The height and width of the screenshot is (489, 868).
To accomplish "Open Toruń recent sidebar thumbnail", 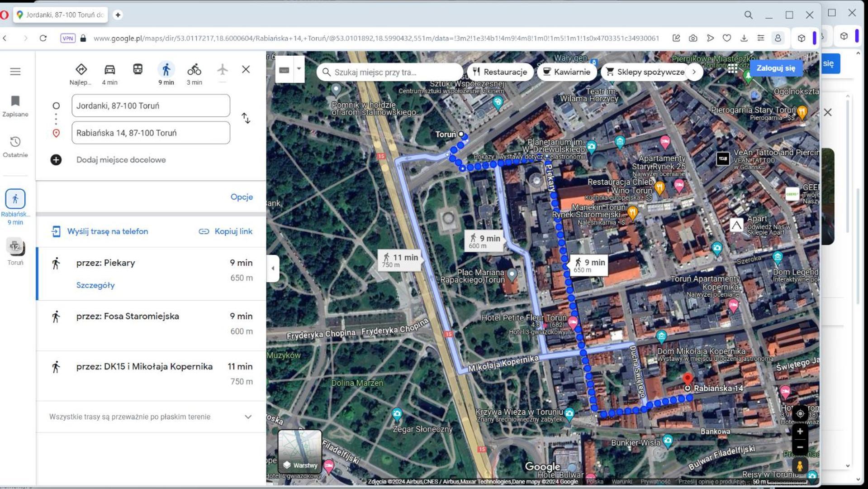I will (x=15, y=252).
